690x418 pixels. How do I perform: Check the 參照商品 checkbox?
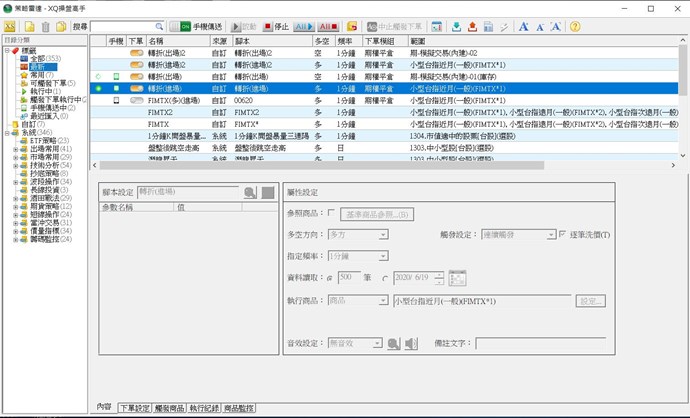[331, 213]
